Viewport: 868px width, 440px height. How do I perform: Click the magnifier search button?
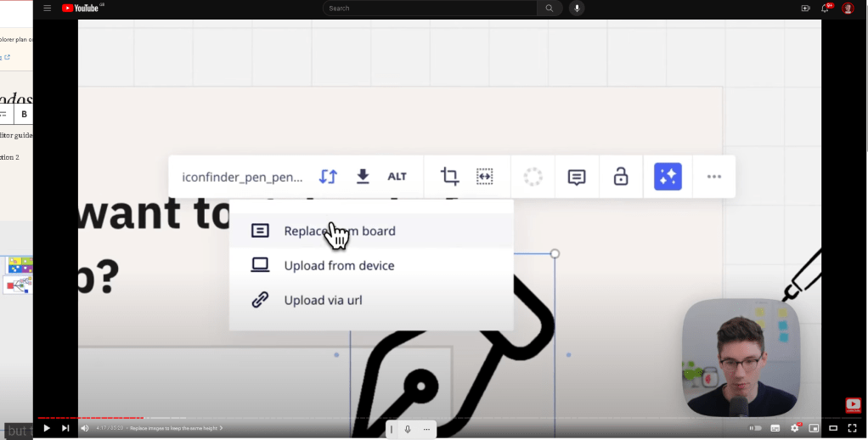[x=550, y=8]
